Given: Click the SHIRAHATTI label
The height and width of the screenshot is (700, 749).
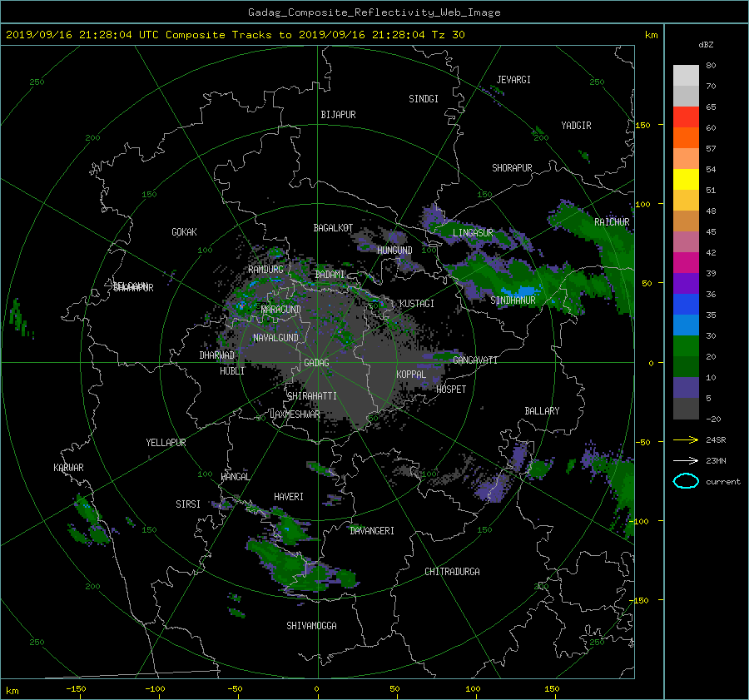Looking at the screenshot, I should (x=312, y=396).
